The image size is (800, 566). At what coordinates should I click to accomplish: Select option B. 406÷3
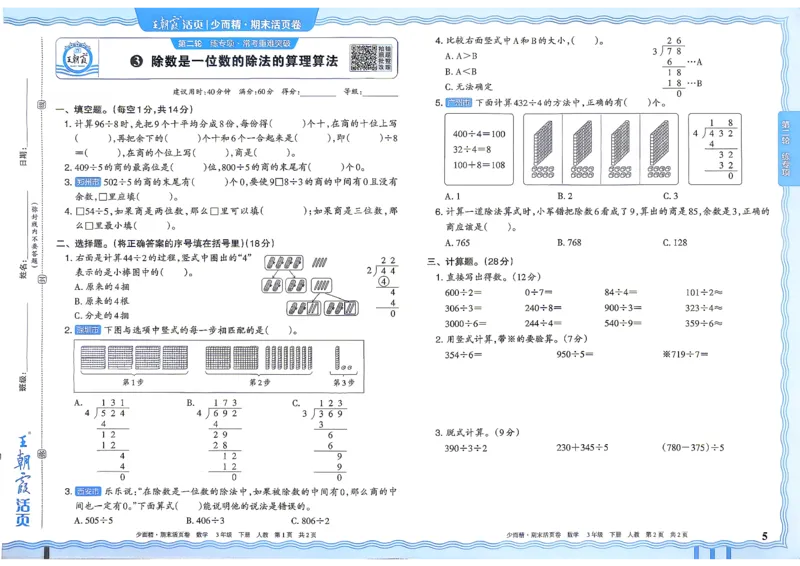tap(205, 521)
